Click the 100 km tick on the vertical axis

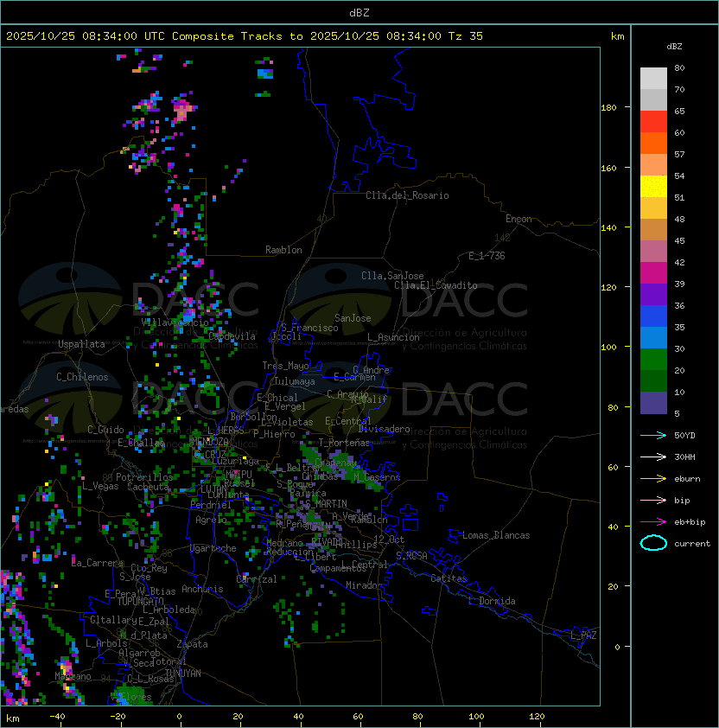point(608,348)
